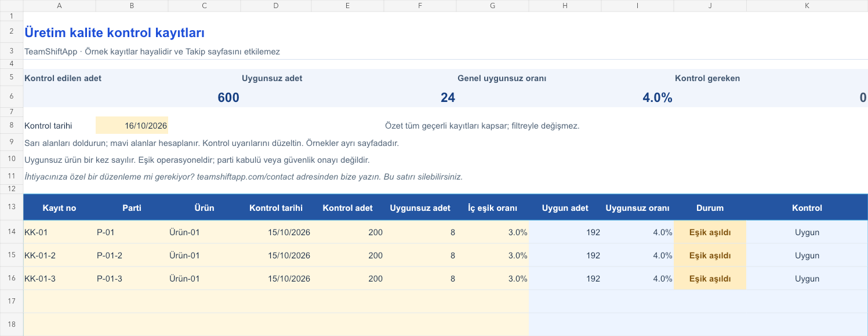Select the italic teamshiftapp.com/contact note row
Viewport: 868px width, 336px height.
[244, 177]
